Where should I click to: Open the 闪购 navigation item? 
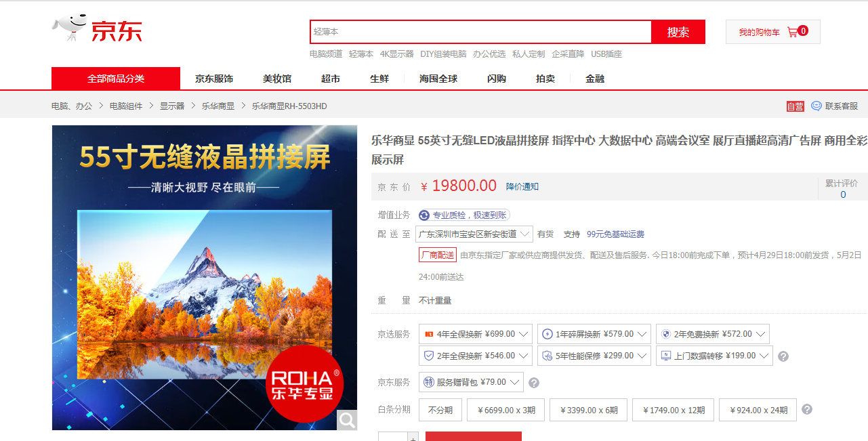coord(497,79)
